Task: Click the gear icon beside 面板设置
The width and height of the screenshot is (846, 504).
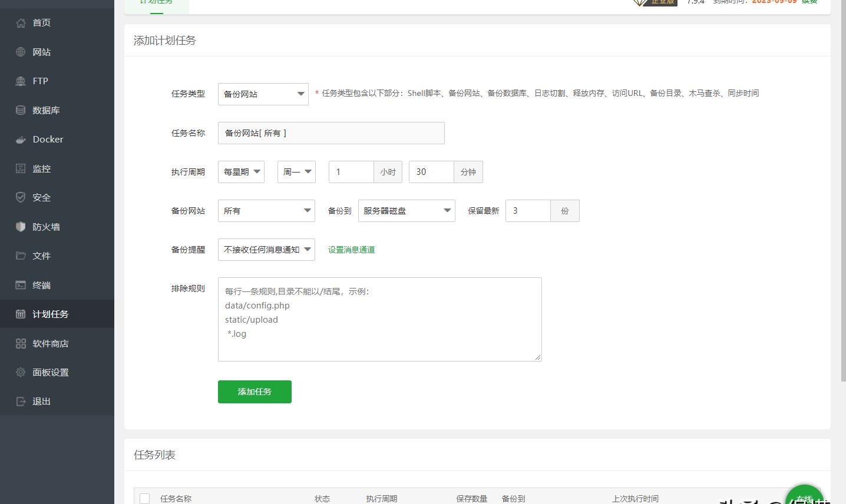Action: click(21, 372)
